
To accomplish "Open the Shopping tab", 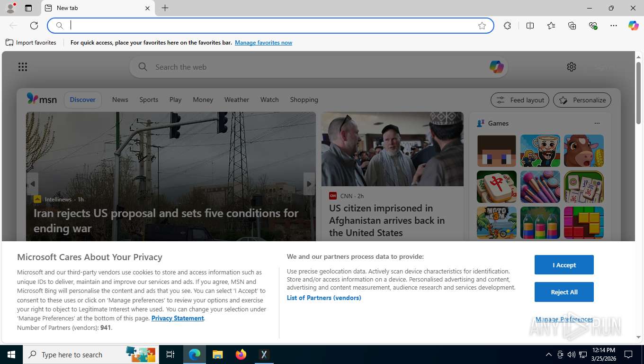I will (x=304, y=100).
